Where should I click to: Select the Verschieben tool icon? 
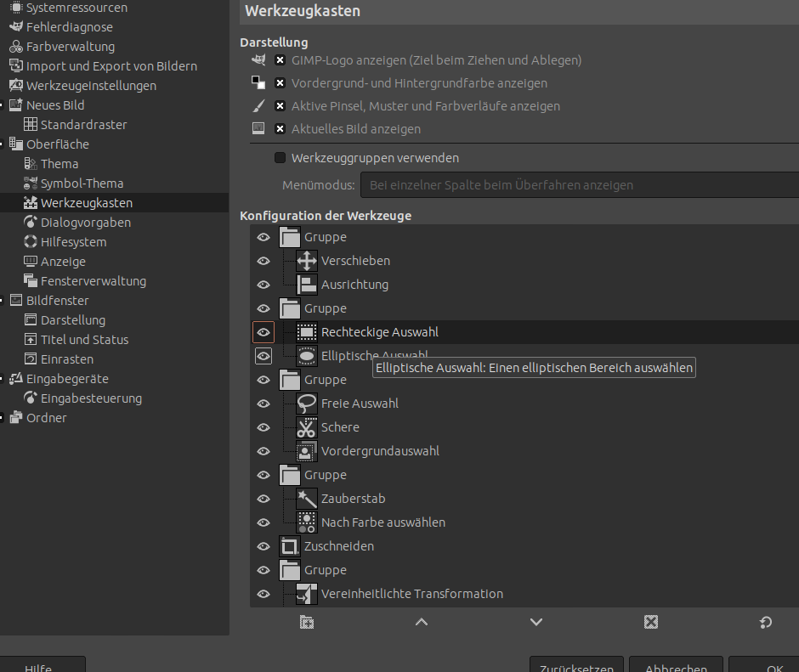306,261
